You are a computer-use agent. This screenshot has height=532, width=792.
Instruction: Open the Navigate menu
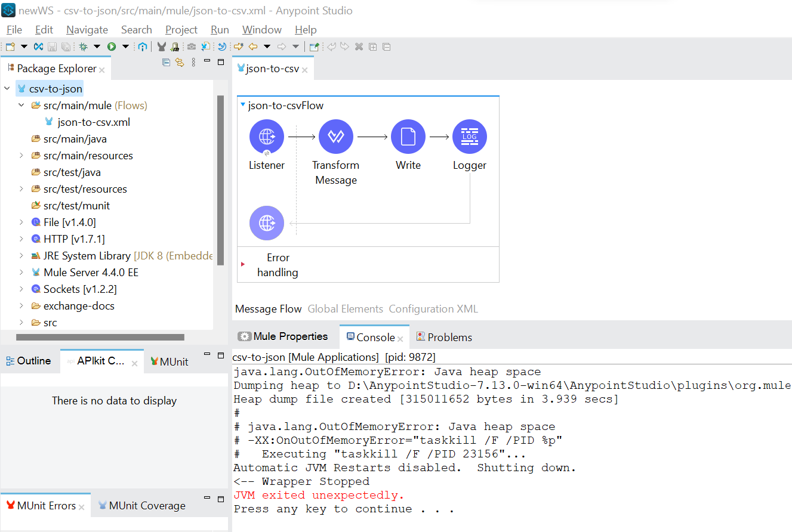pyautogui.click(x=87, y=30)
